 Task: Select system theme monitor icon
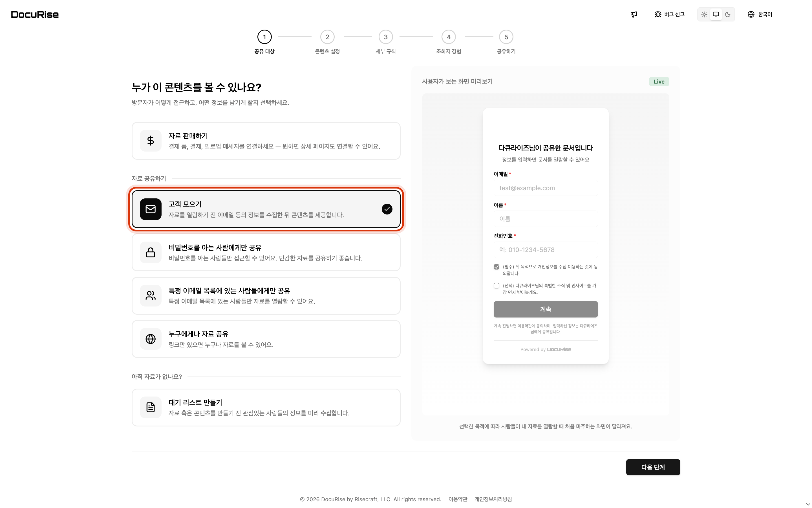[716, 14]
